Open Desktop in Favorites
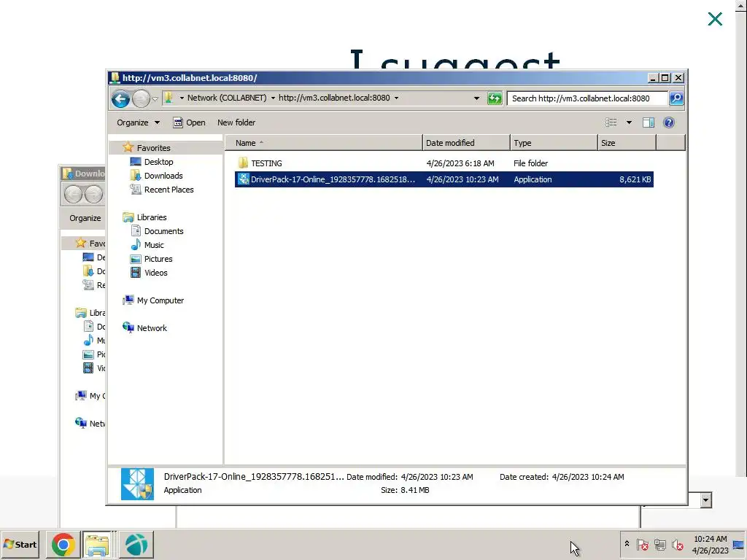Viewport: 747px width, 560px height. pos(158,162)
